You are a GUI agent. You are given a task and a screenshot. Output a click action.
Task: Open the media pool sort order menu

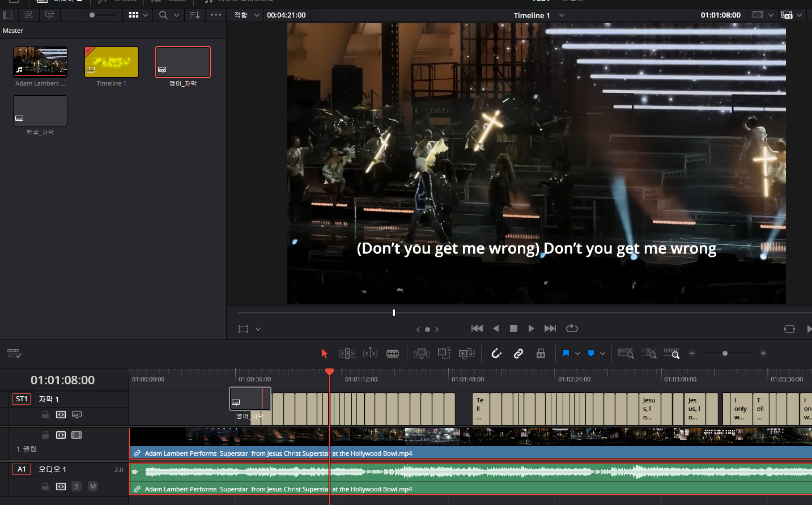pyautogui.click(x=194, y=15)
